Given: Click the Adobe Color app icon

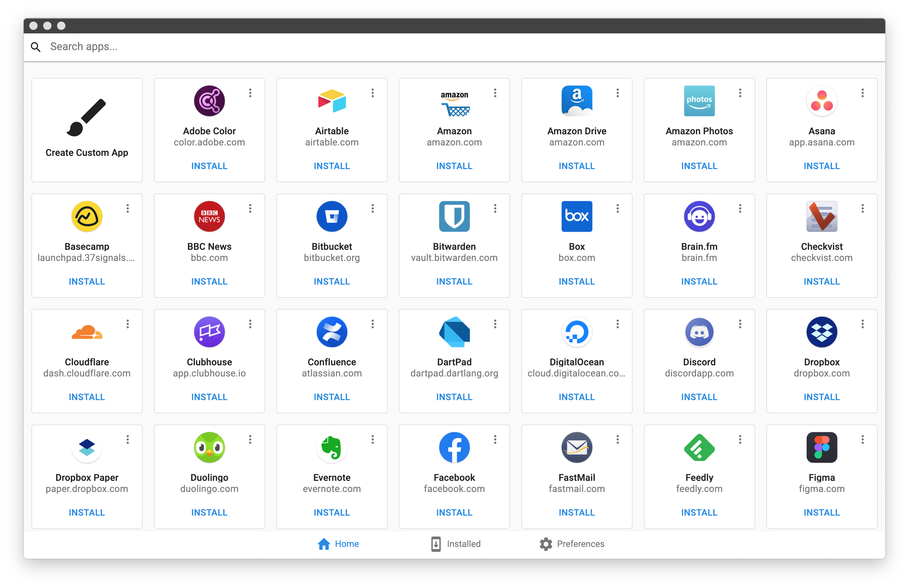Looking at the screenshot, I should (209, 101).
